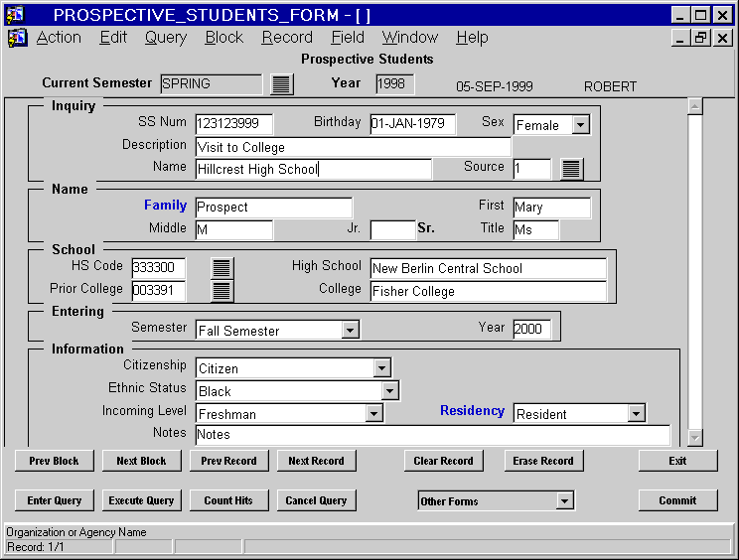Click the Clear Record button

443,461
